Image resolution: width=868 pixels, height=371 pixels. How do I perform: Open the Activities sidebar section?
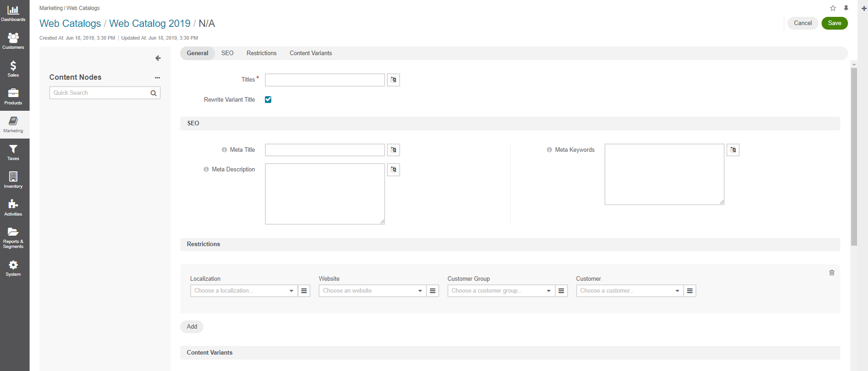pos(13,208)
